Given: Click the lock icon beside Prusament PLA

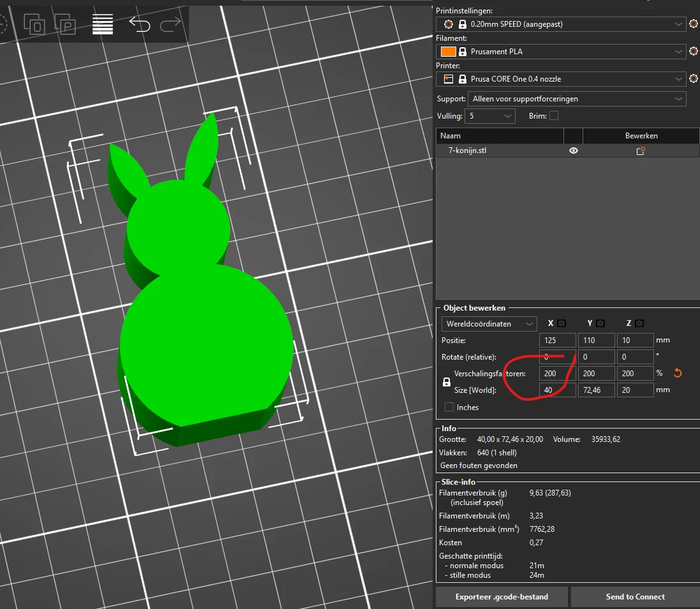Looking at the screenshot, I should tap(463, 52).
